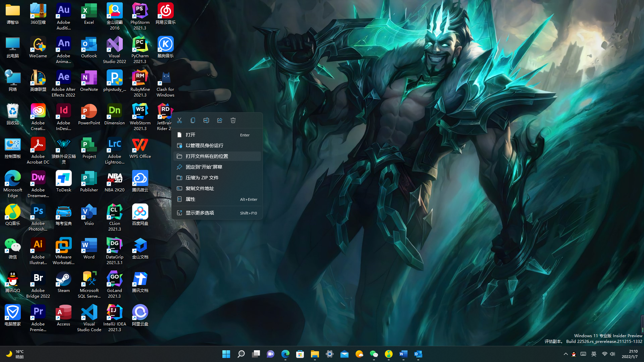The width and height of the screenshot is (644, 362).
Task: Click the Cut icon in context menu
Action: (179, 120)
